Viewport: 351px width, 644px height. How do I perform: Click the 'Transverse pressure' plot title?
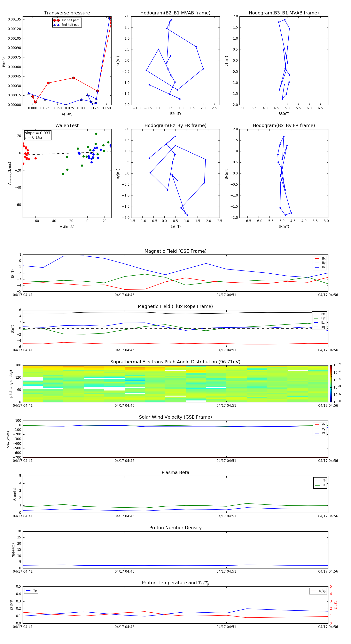point(67,13)
